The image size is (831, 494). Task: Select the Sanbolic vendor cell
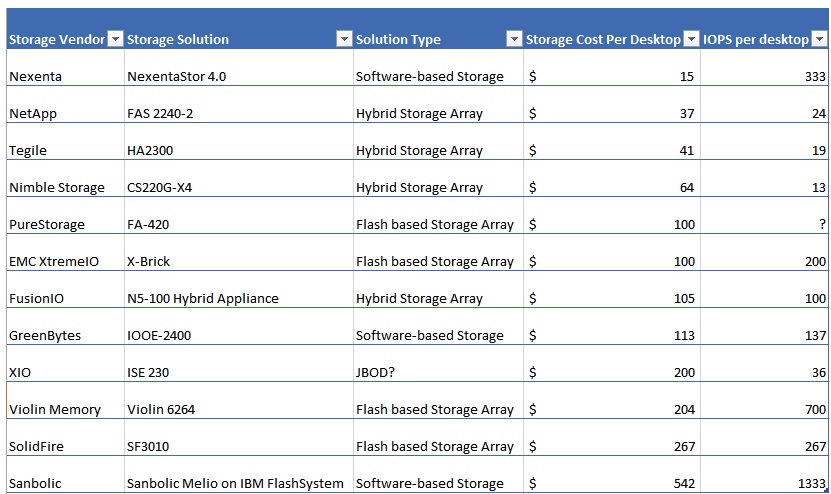[x=66, y=475]
